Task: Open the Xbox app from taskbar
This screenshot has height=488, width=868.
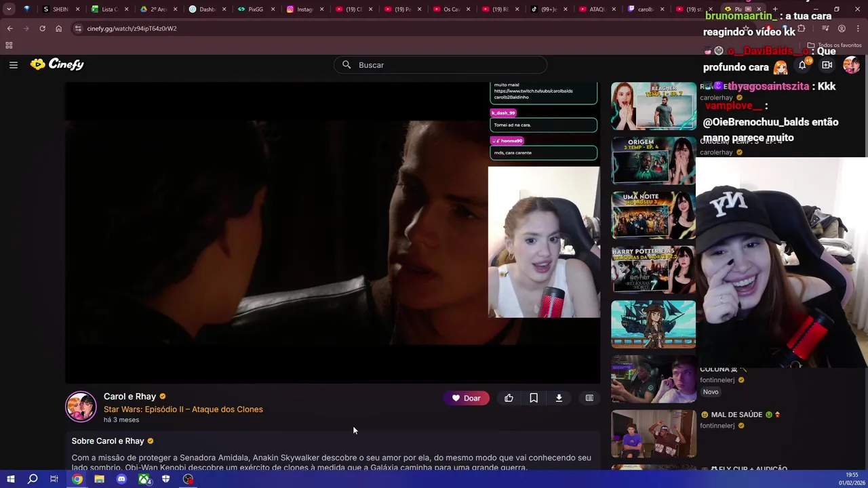Action: tap(144, 479)
